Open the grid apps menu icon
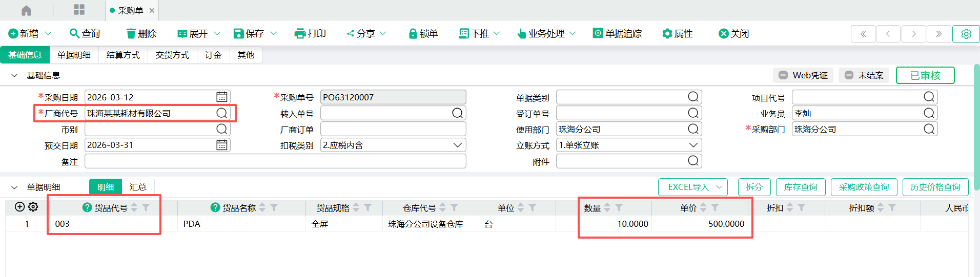Image resolution: width=980 pixels, height=277 pixels. pyautogui.click(x=79, y=10)
